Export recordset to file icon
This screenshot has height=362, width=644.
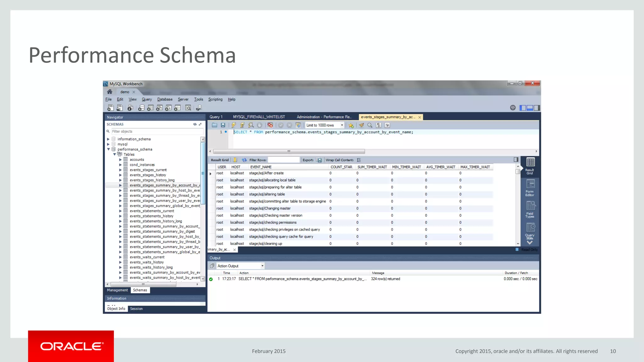coord(319,160)
